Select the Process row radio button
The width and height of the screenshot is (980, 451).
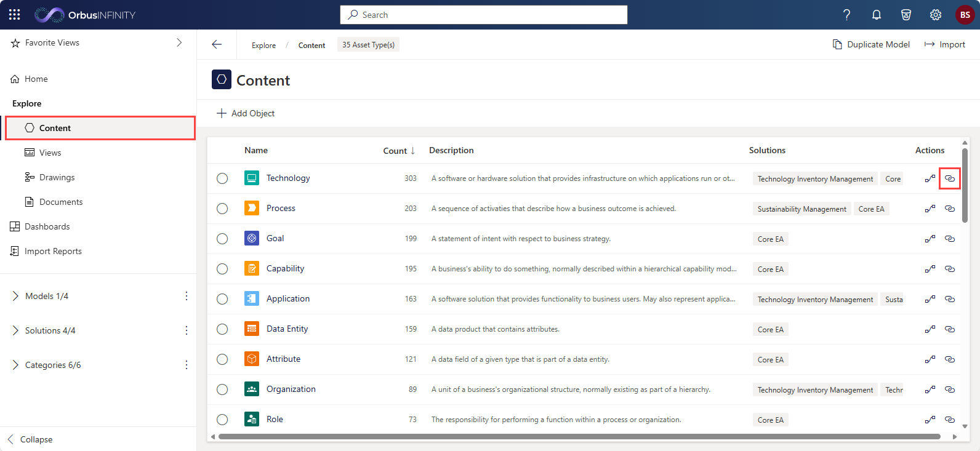coord(222,209)
